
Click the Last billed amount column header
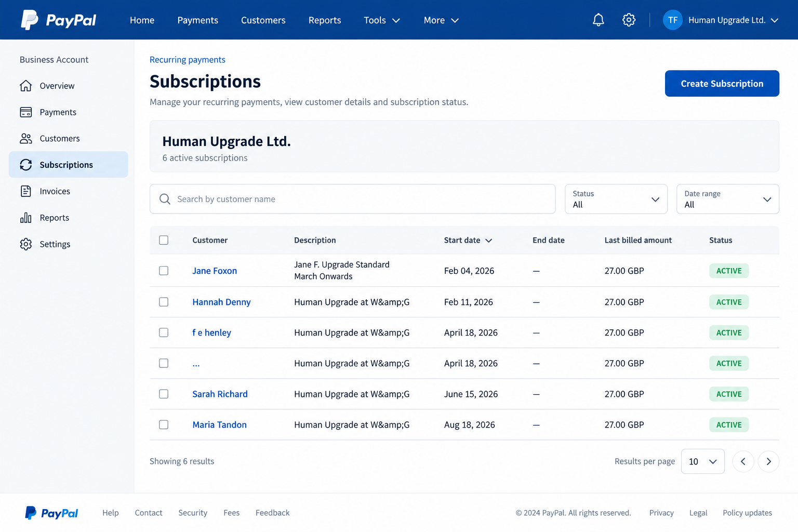click(638, 240)
